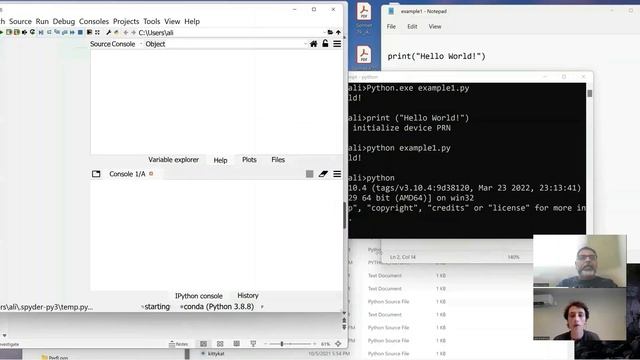Screen dimensions: 640x360
Task: Click inside the black command prompt terminal area
Action: 467,161
